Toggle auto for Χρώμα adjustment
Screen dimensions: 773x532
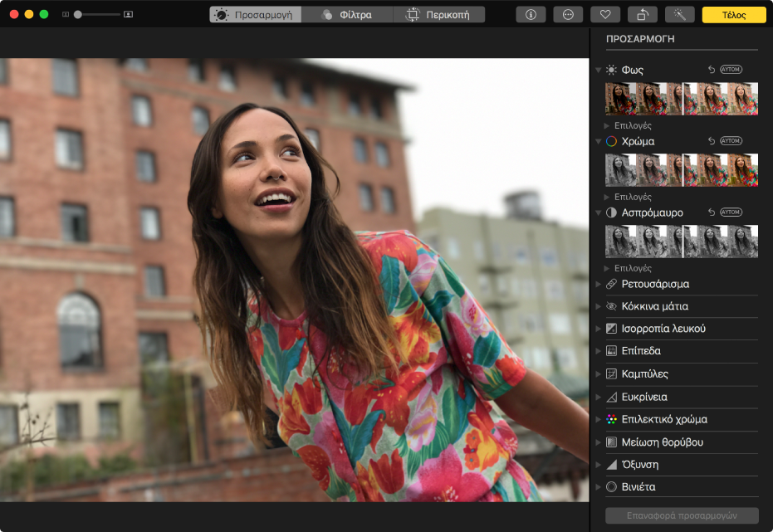[731, 141]
